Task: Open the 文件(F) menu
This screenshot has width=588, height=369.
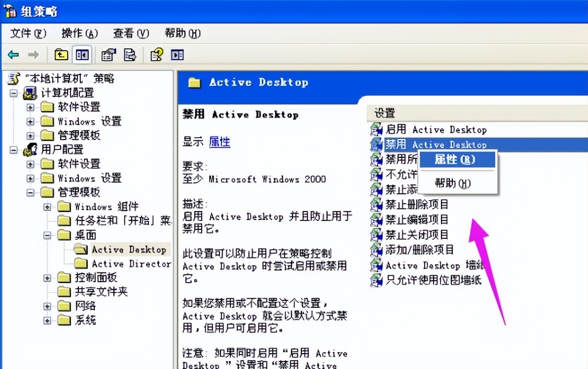Action: [28, 34]
